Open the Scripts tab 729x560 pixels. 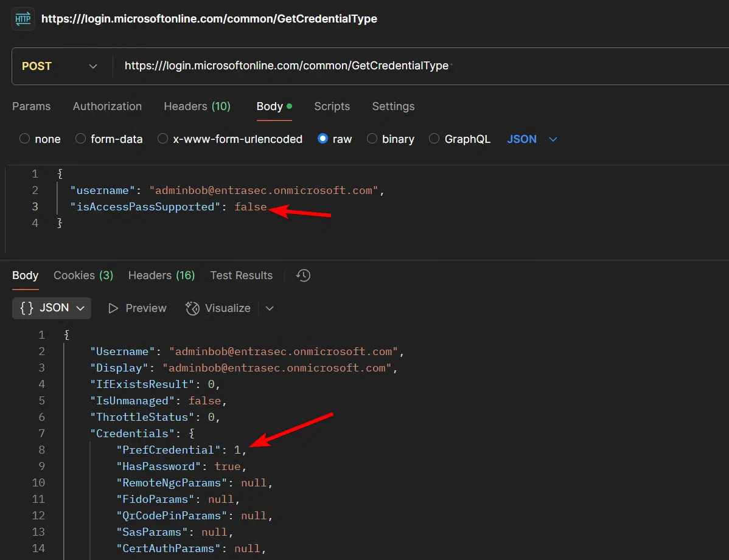click(x=332, y=106)
